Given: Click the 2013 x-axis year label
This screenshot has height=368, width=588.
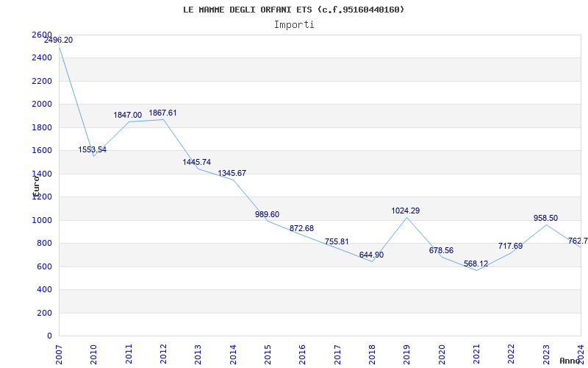Looking at the screenshot, I should [x=198, y=355].
